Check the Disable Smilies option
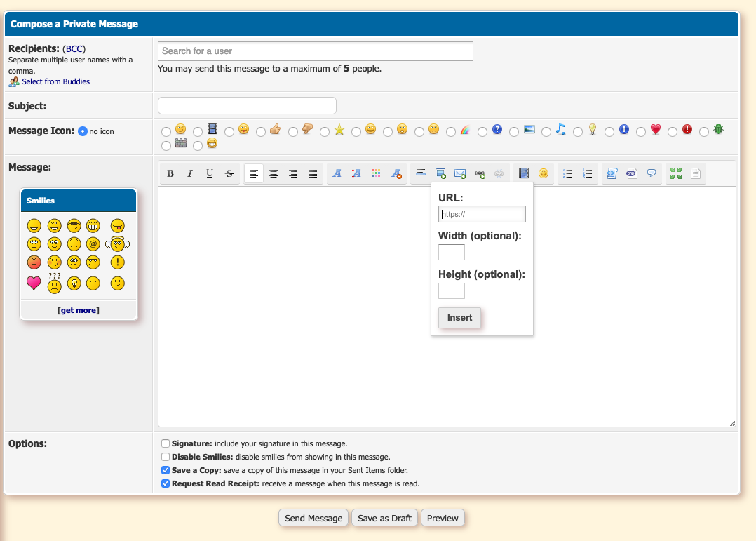Image resolution: width=756 pixels, height=541 pixels. click(x=166, y=457)
